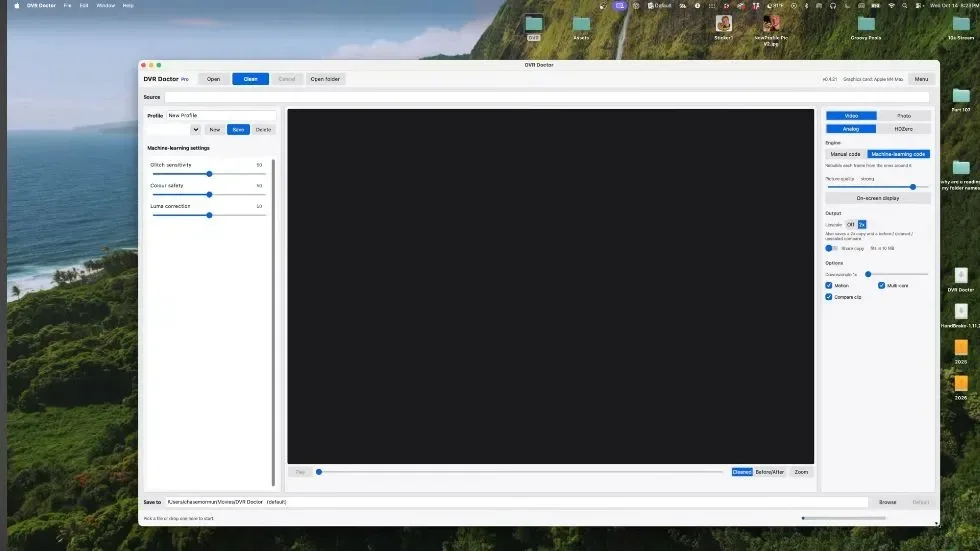Open the Assets folder on the desktop

tap(581, 25)
